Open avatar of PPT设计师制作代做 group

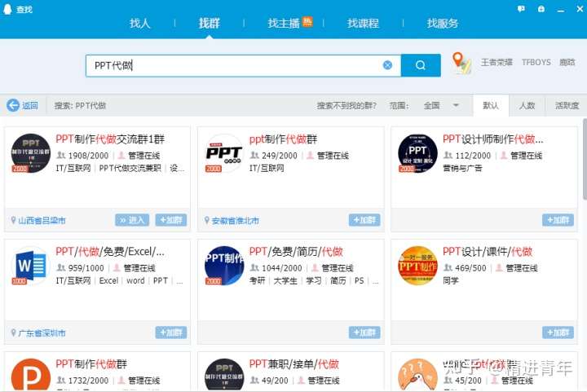417,153
